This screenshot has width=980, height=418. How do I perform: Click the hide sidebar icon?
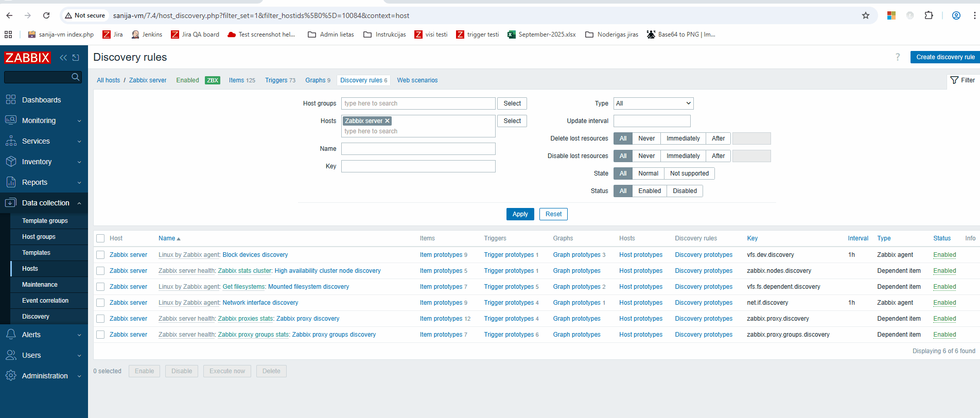pyautogui.click(x=76, y=58)
